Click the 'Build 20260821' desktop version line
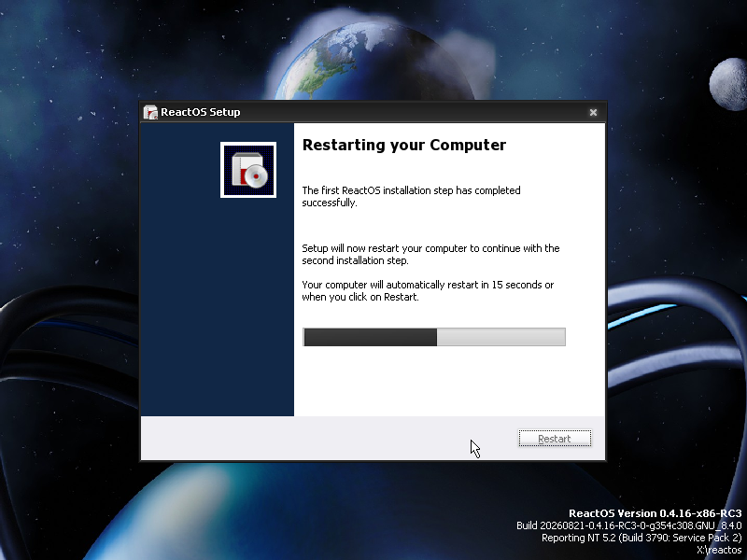This screenshot has height=560, width=747. [628, 525]
